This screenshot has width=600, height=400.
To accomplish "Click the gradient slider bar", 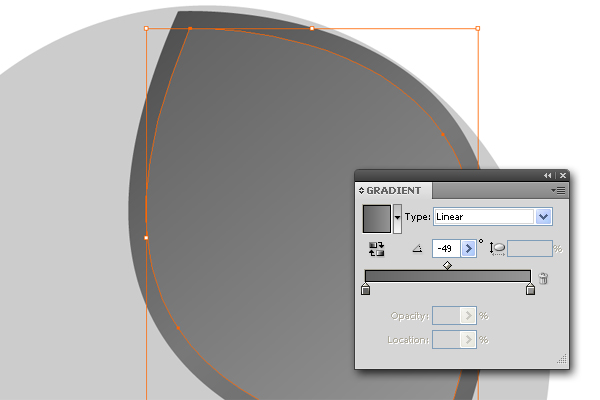I will [448, 276].
